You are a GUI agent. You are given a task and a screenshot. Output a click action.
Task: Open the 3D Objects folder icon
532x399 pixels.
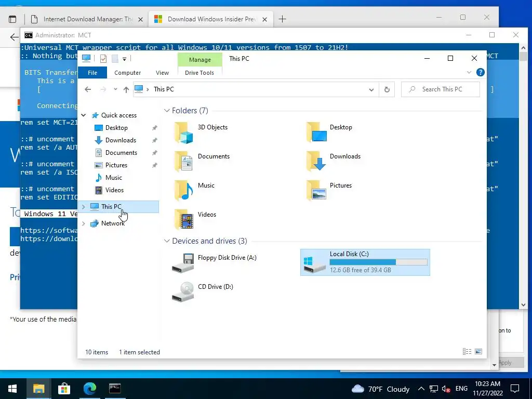point(183,132)
